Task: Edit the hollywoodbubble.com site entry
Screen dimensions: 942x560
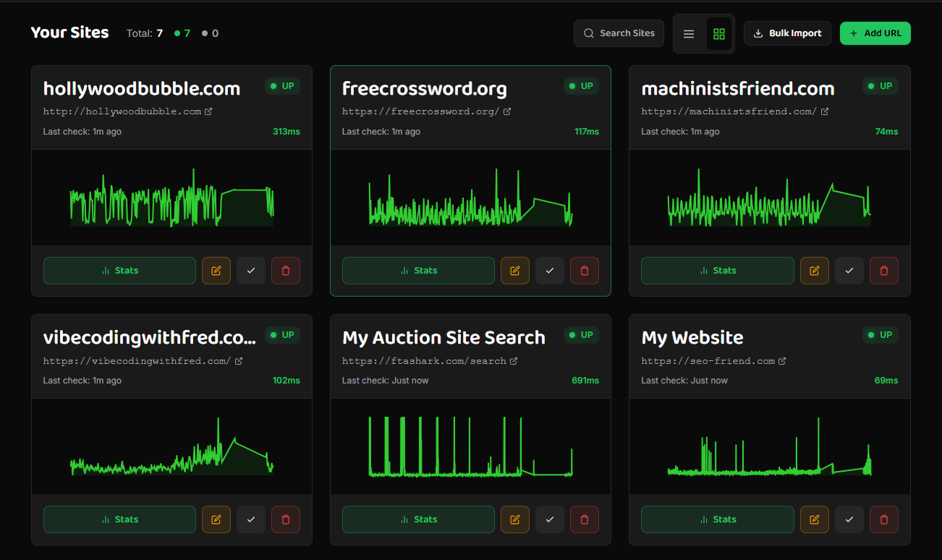Action: pyautogui.click(x=216, y=270)
